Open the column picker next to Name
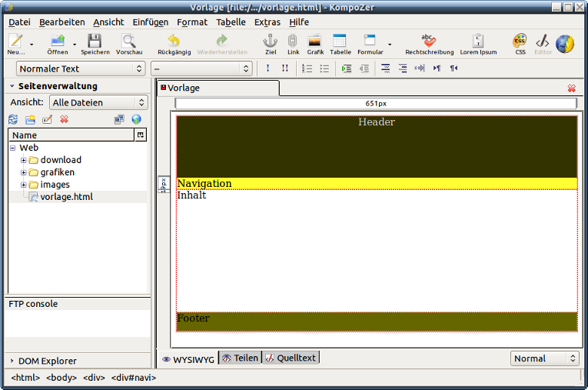Viewport: 588px width, 390px height. coord(141,135)
